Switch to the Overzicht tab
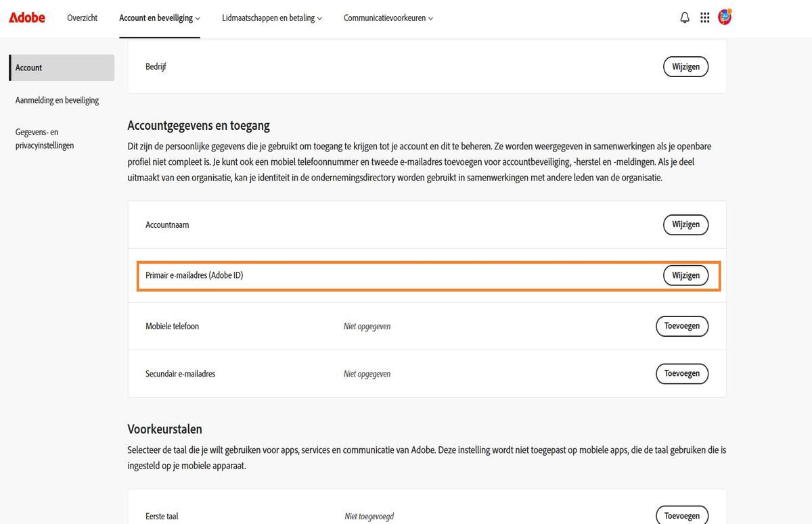This screenshot has width=812, height=524. (82, 18)
